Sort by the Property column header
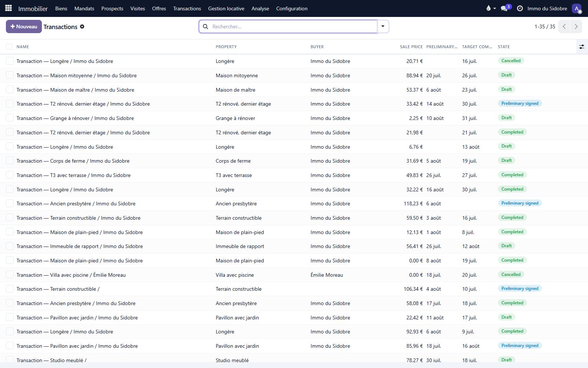 [226, 47]
